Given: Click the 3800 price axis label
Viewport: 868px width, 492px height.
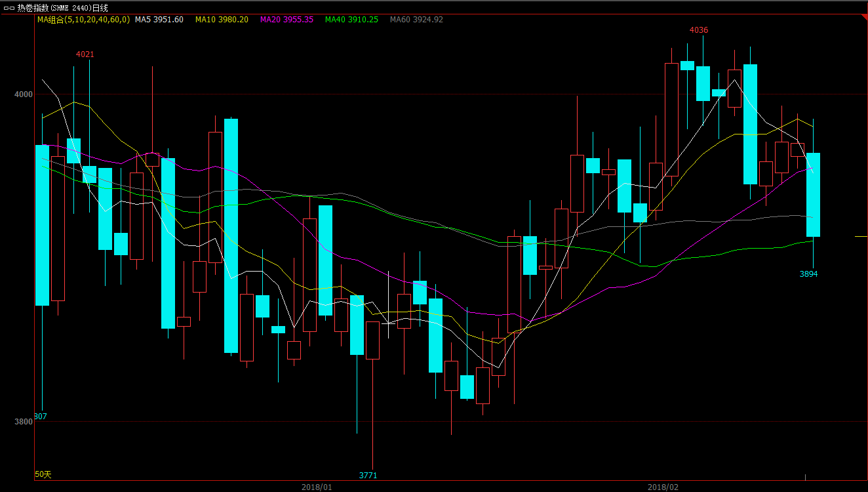Looking at the screenshot, I should (x=24, y=422).
